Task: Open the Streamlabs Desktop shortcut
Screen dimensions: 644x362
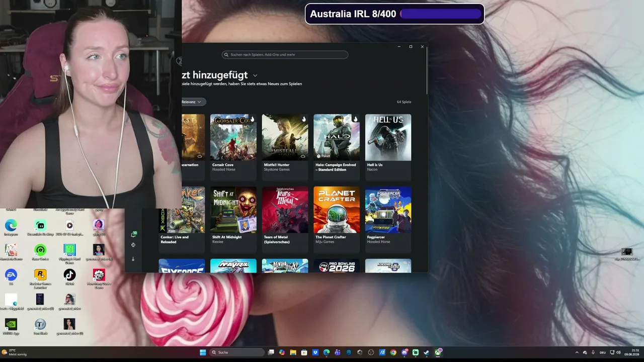Action: pos(40,227)
